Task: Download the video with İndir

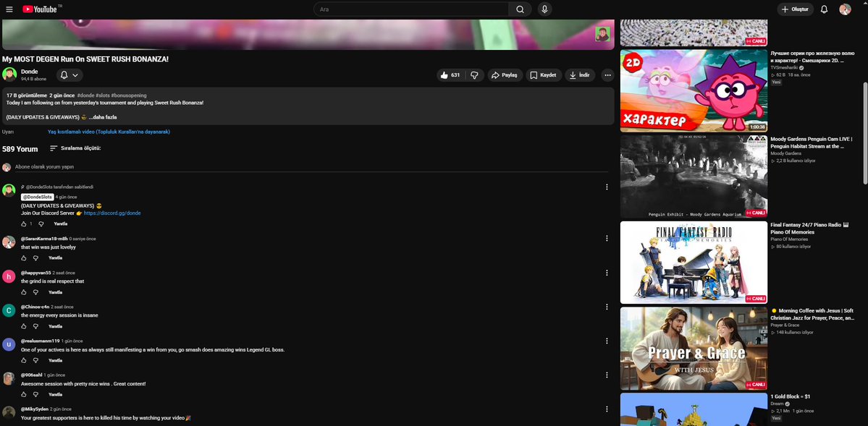Action: pyautogui.click(x=580, y=75)
